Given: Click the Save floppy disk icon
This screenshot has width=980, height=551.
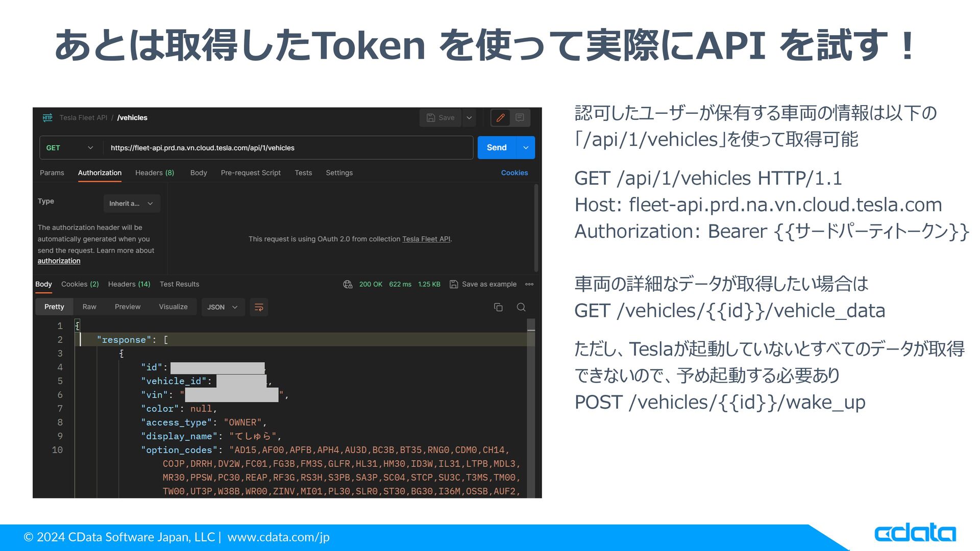Looking at the screenshot, I should click(x=431, y=118).
